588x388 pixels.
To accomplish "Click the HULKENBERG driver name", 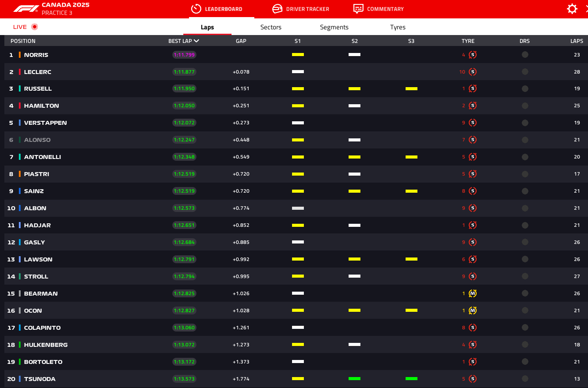I will click(46, 345).
